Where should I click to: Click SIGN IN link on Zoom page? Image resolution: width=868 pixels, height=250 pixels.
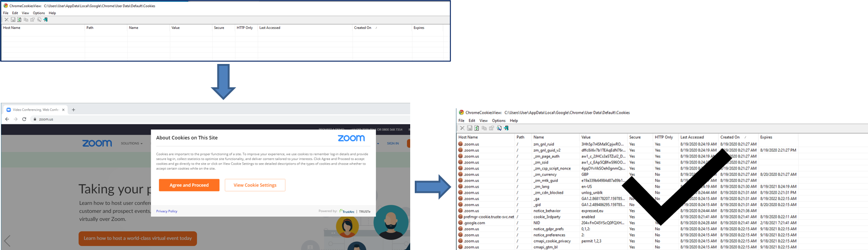393,144
